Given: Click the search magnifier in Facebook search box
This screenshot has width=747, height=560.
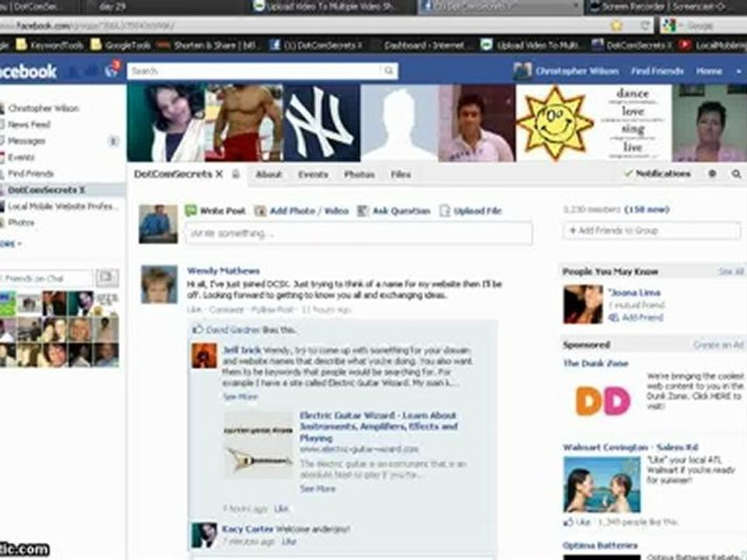Looking at the screenshot, I should [389, 71].
